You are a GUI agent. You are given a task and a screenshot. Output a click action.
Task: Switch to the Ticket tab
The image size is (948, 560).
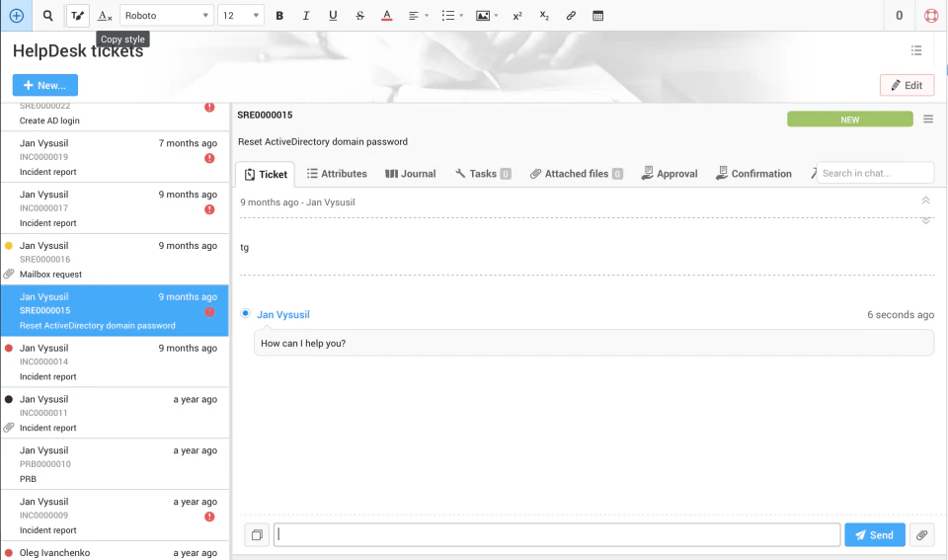(x=266, y=174)
